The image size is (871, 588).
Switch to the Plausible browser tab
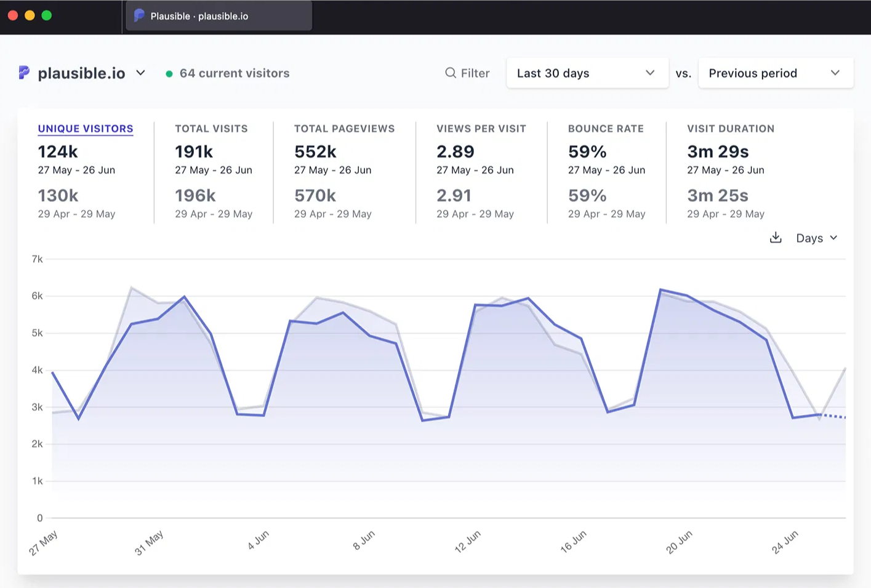(x=219, y=16)
